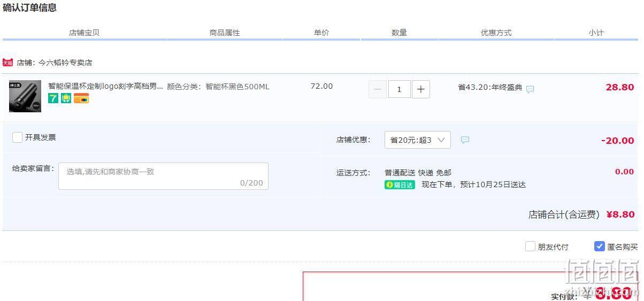This screenshot has height=301, width=644.
Task: Click the shipping fee value 0.00
Action: tap(624, 172)
